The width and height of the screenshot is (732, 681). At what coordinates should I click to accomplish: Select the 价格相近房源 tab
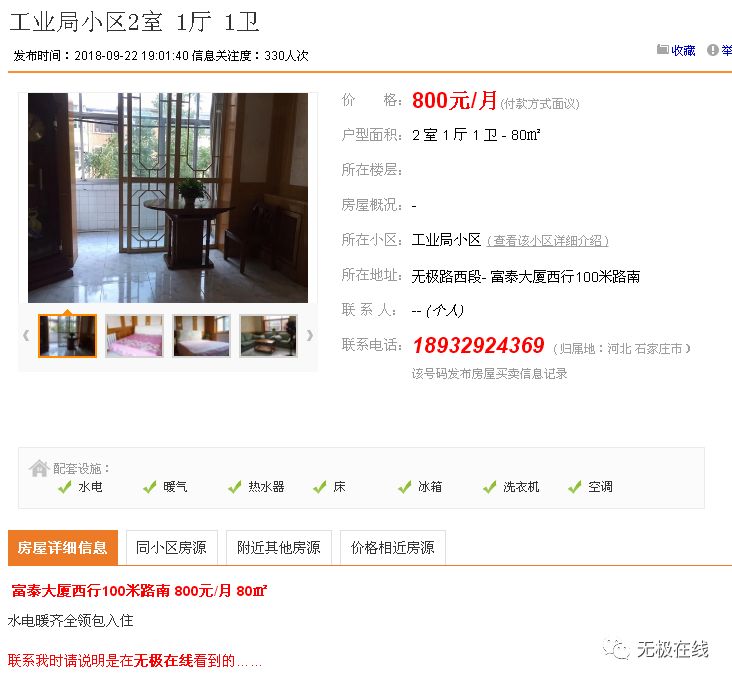tap(393, 548)
